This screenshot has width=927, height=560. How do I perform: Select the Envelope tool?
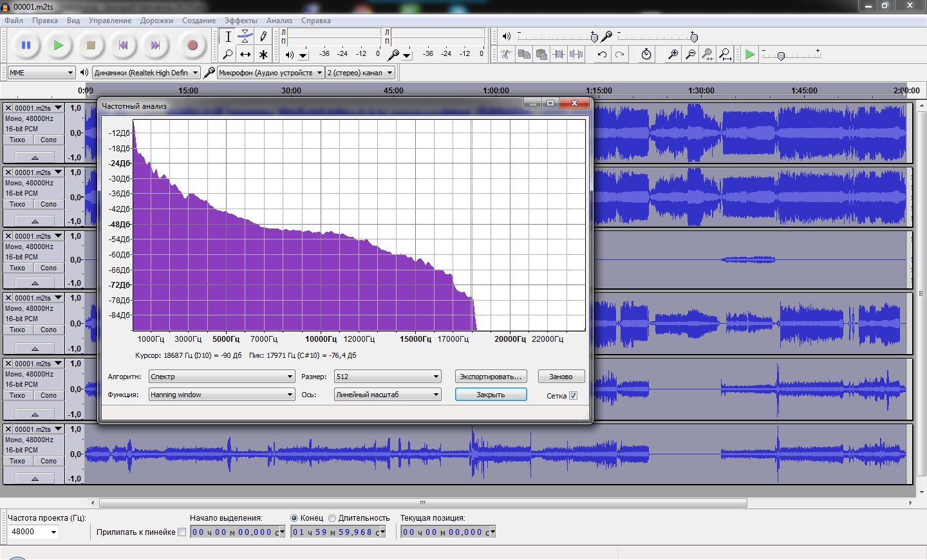[x=245, y=37]
